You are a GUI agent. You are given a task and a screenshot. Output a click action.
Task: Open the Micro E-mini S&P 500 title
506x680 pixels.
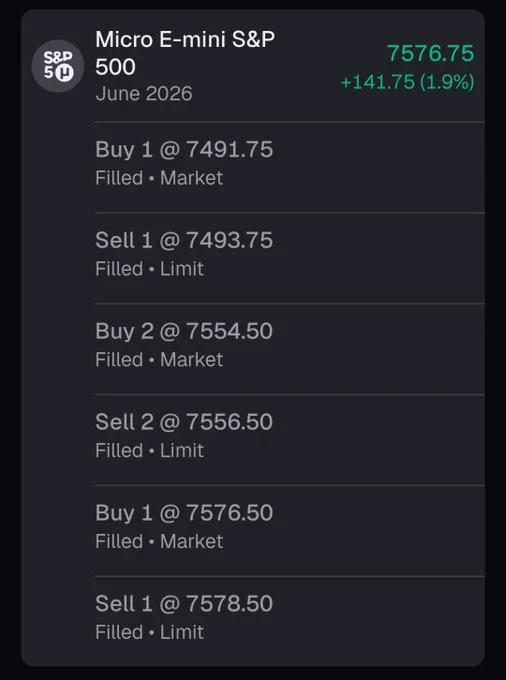click(x=185, y=53)
